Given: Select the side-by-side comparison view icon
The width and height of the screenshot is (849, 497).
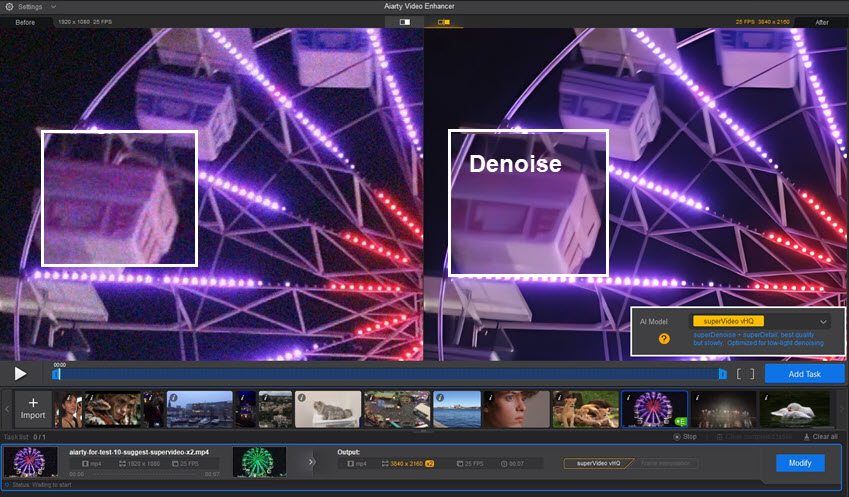Looking at the screenshot, I should pyautogui.click(x=443, y=22).
